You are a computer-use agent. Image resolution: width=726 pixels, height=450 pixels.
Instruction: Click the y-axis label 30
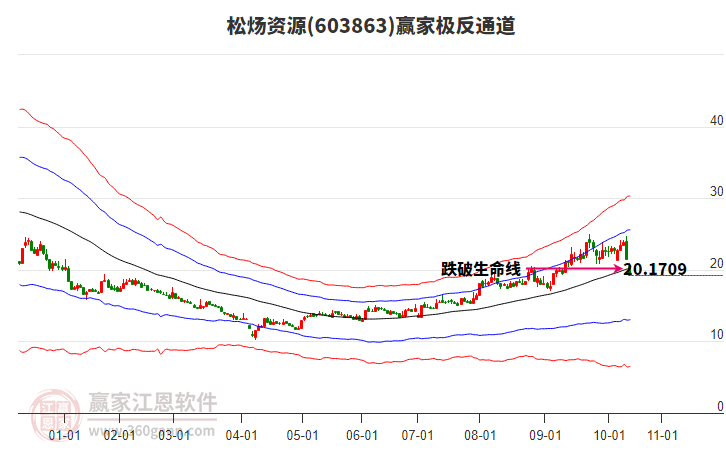pyautogui.click(x=716, y=192)
